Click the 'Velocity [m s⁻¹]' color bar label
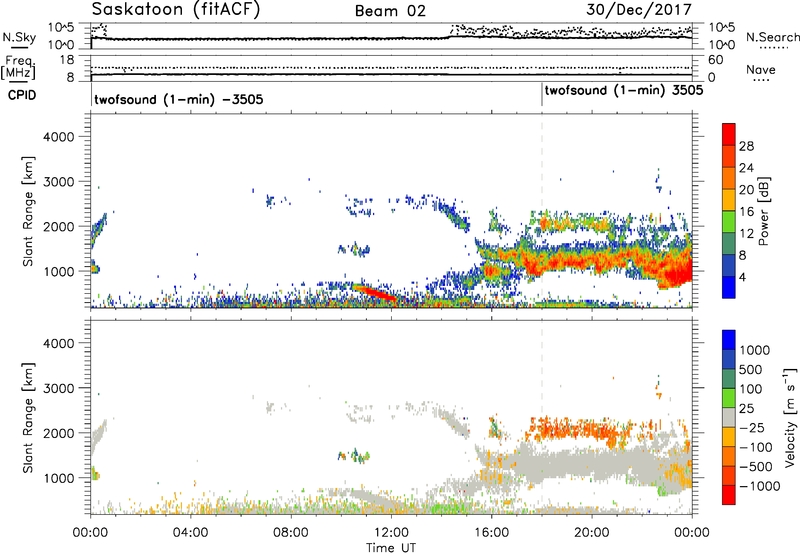The image size is (800, 554). pyautogui.click(x=790, y=417)
